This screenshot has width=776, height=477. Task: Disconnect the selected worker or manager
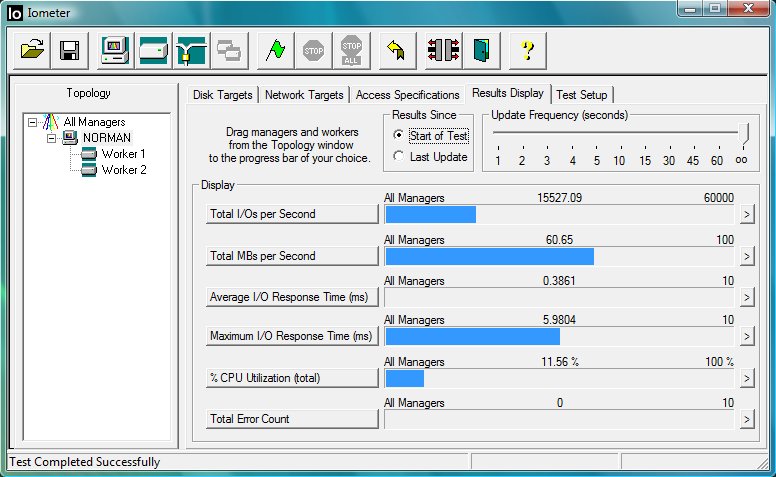pyautogui.click(x=443, y=50)
